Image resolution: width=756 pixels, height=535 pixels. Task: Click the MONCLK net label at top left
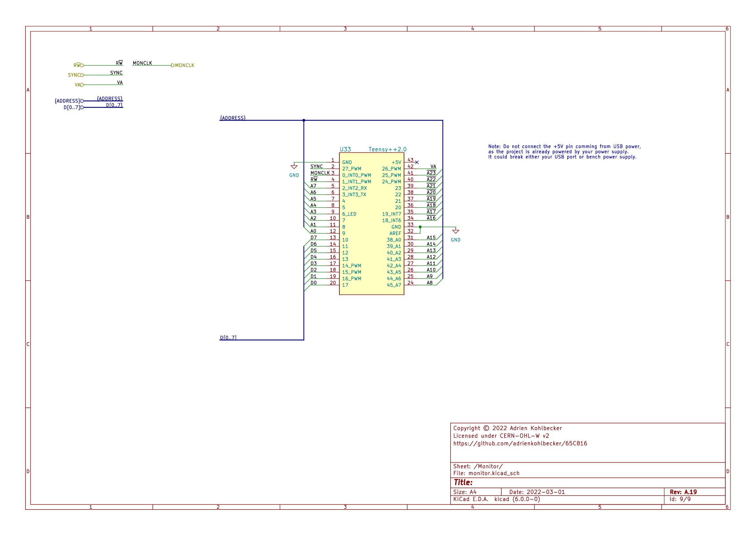(x=142, y=63)
